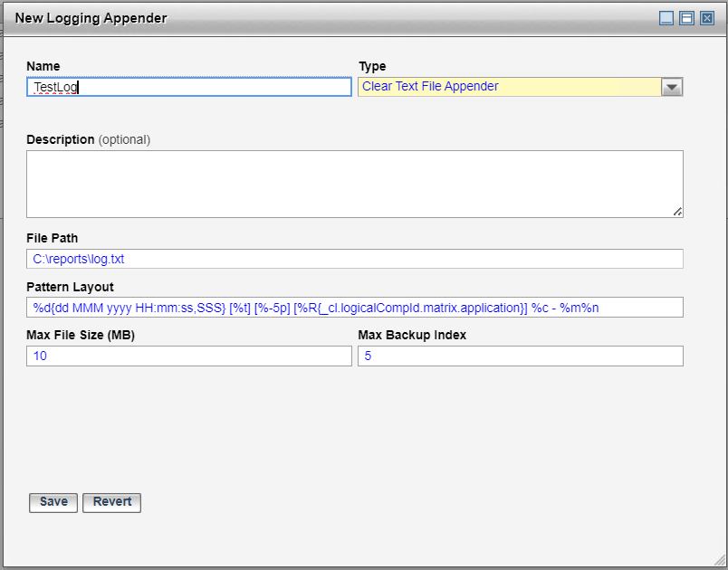Screen dimensions: 728x570
Task: Click the New Logging Appender title bar
Action: (x=317, y=18)
